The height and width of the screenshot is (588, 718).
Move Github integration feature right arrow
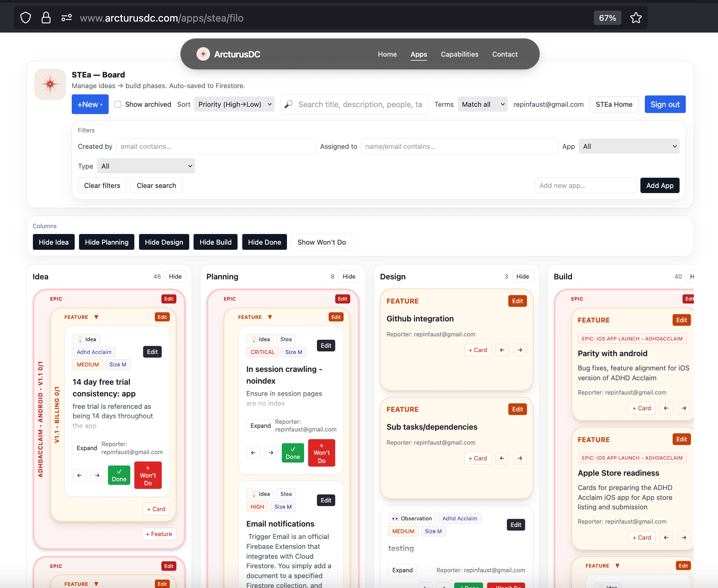click(x=520, y=350)
